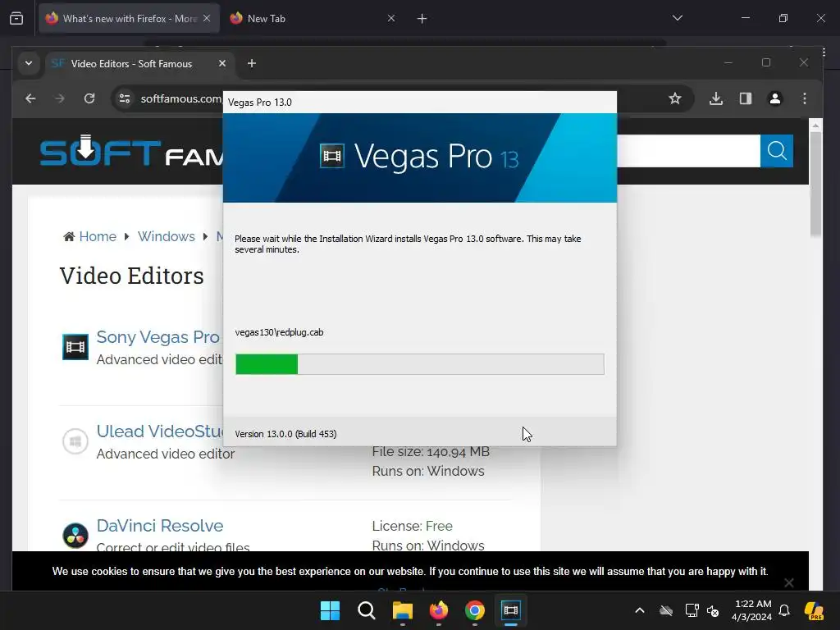Screen dimensions: 840x630
Task: Open File Explorer from taskbar
Action: tap(402, 610)
